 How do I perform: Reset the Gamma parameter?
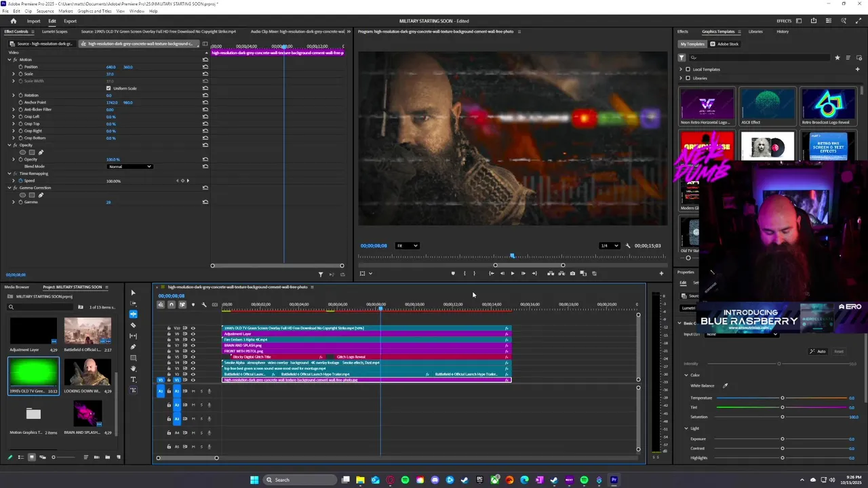[205, 202]
